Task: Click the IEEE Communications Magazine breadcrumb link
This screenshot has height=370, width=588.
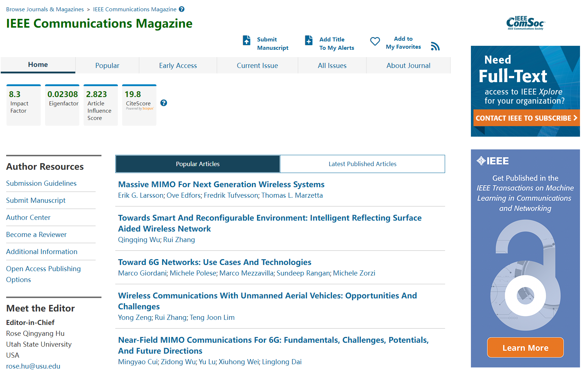Action: point(135,9)
